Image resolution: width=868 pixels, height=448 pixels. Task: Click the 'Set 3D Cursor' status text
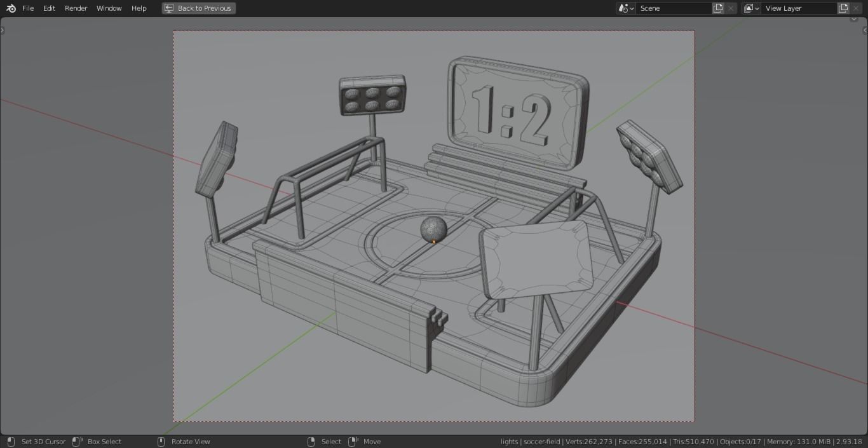[x=44, y=442]
